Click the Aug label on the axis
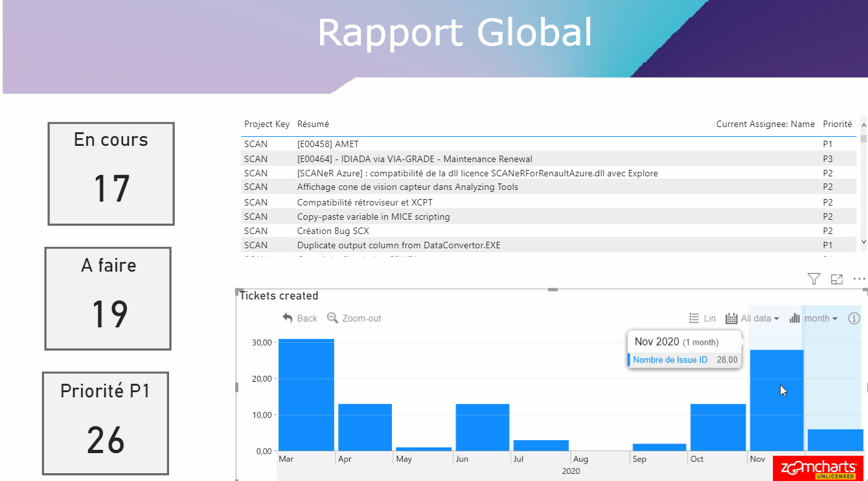Image resolution: width=868 pixels, height=481 pixels. pyautogui.click(x=580, y=459)
